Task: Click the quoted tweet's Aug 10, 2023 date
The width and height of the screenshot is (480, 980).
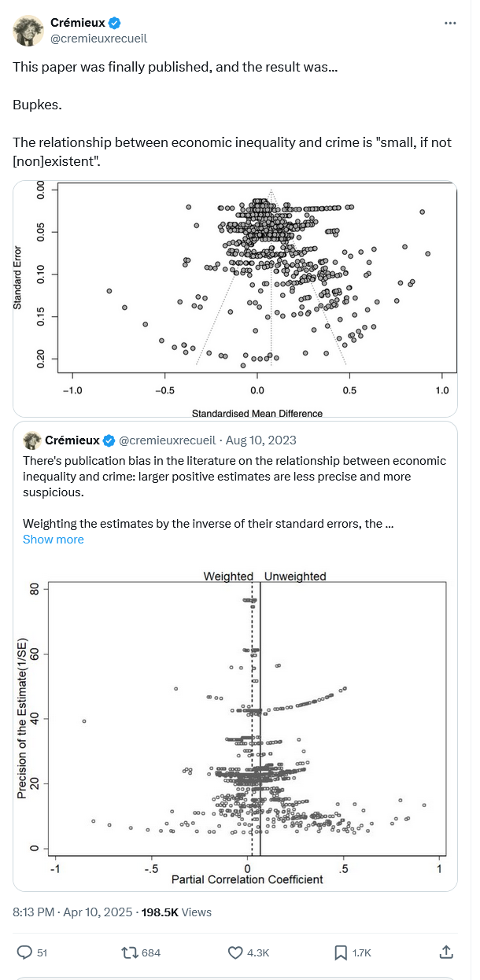Action: (261, 440)
